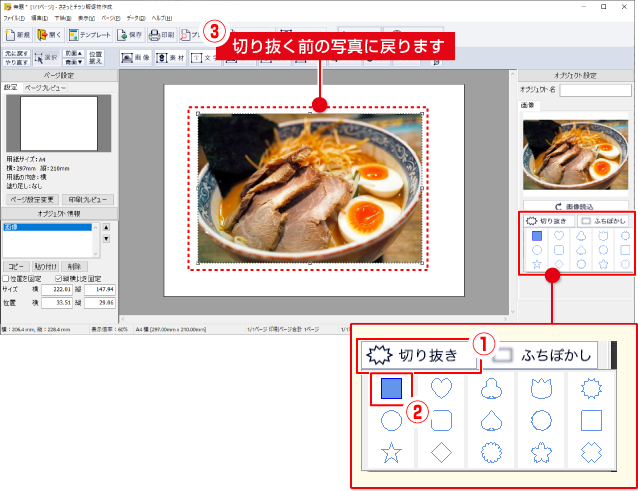Image resolution: width=638 pixels, height=491 pixels.
Task: Choose the circle crop shape in object settings panel
Action: pos(537,250)
